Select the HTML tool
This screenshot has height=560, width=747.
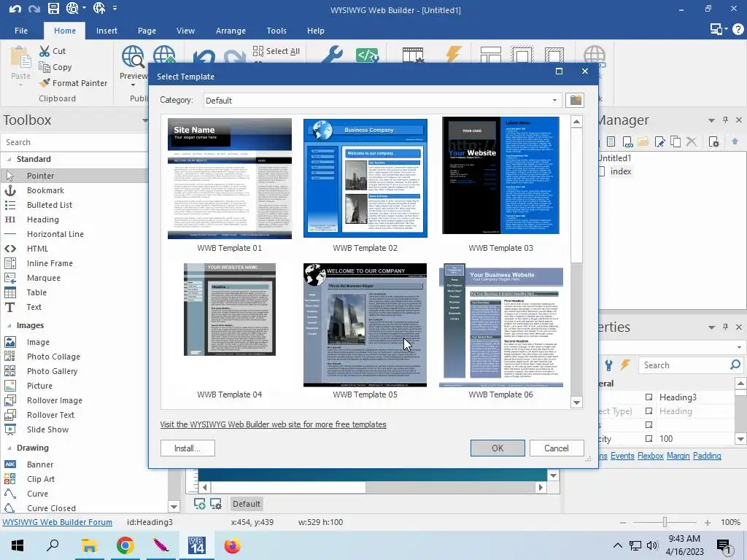click(x=37, y=249)
